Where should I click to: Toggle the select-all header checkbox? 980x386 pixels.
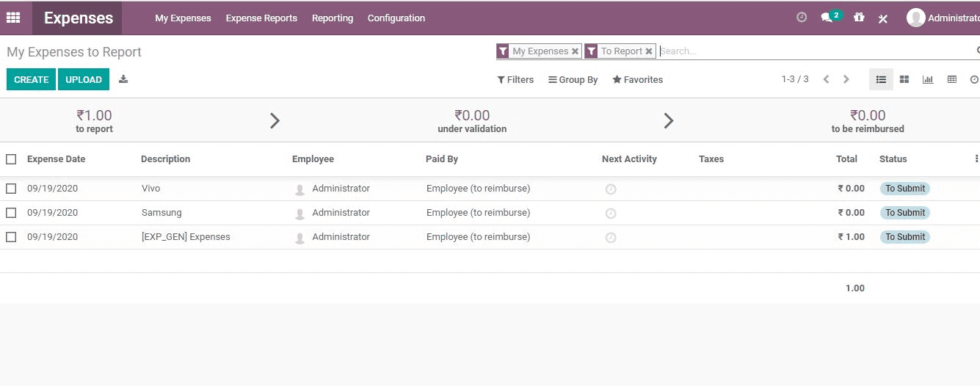[x=11, y=159]
